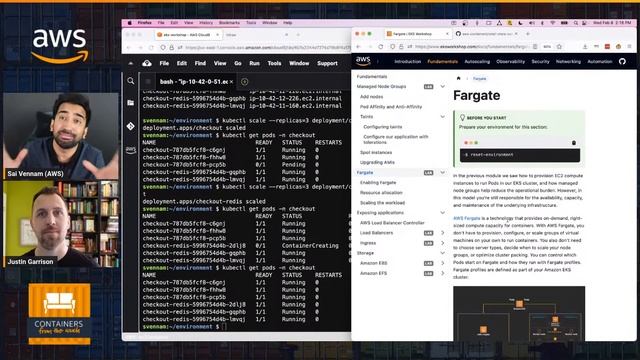The height and width of the screenshot is (360, 640).
Task: Collapse the Taints section chevron
Action: (442, 117)
